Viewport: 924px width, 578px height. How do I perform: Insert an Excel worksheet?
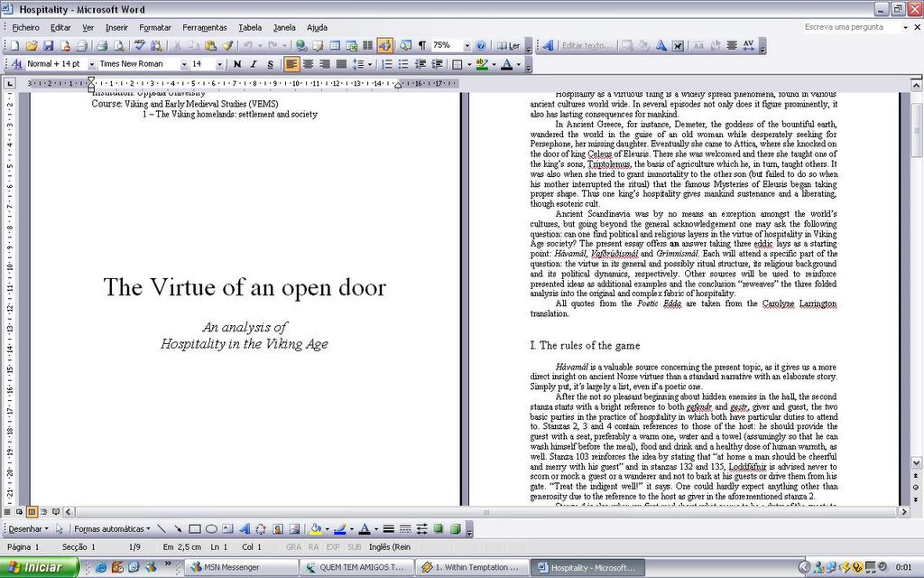(352, 45)
